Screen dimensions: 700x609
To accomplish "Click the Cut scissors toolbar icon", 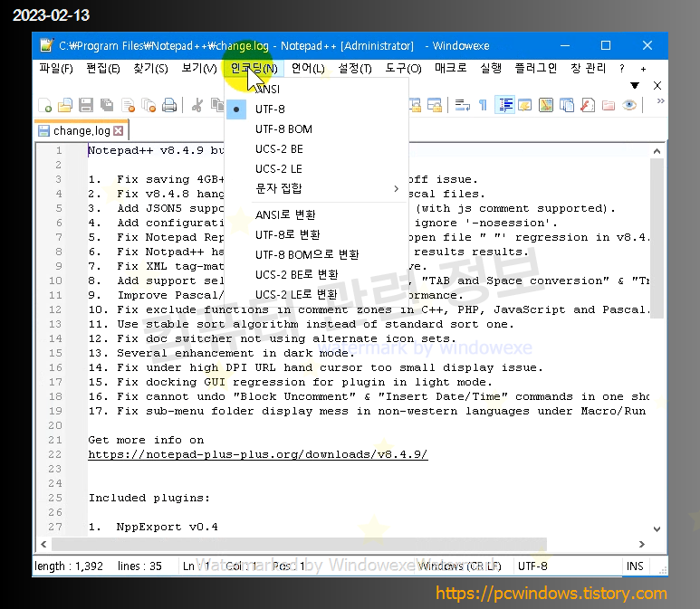I will [197, 106].
